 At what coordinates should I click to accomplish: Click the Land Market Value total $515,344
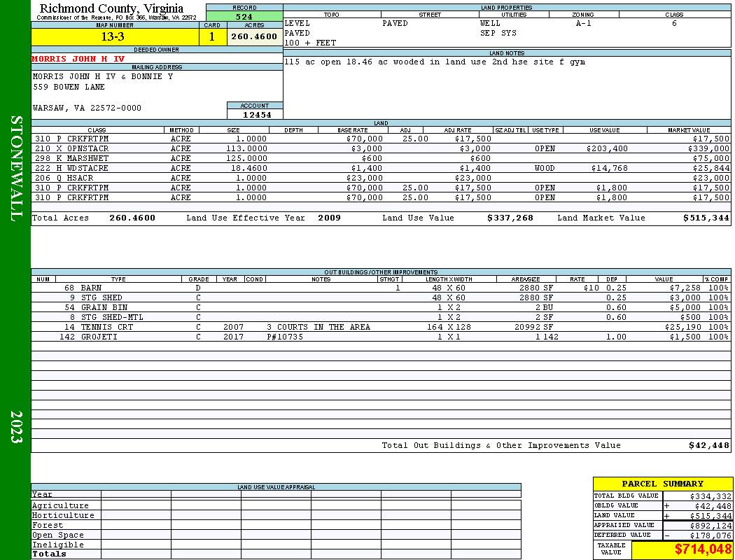coord(706,218)
